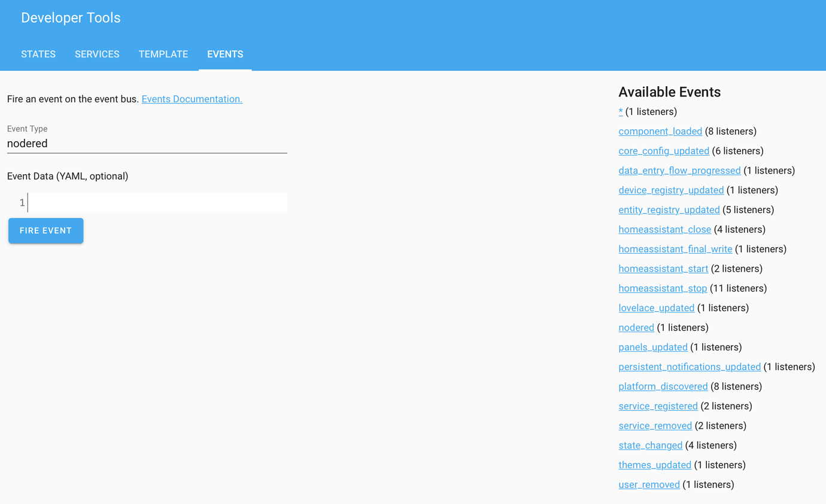826x504 pixels.
Task: Click the user_removed event link
Action: (x=649, y=484)
